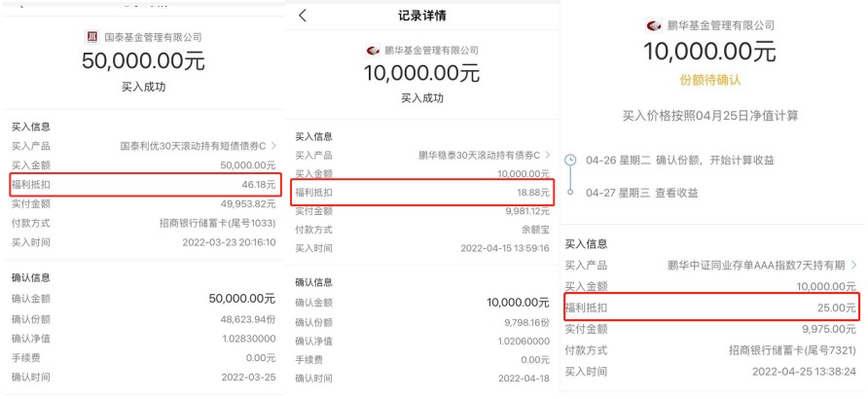Tap the 50,000.00元 headline amount
868x399 pixels.
[x=143, y=61]
